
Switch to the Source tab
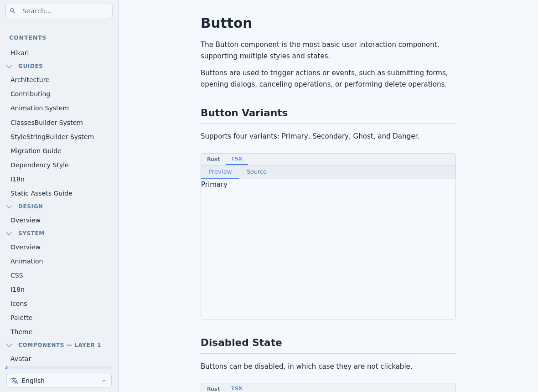click(x=257, y=172)
